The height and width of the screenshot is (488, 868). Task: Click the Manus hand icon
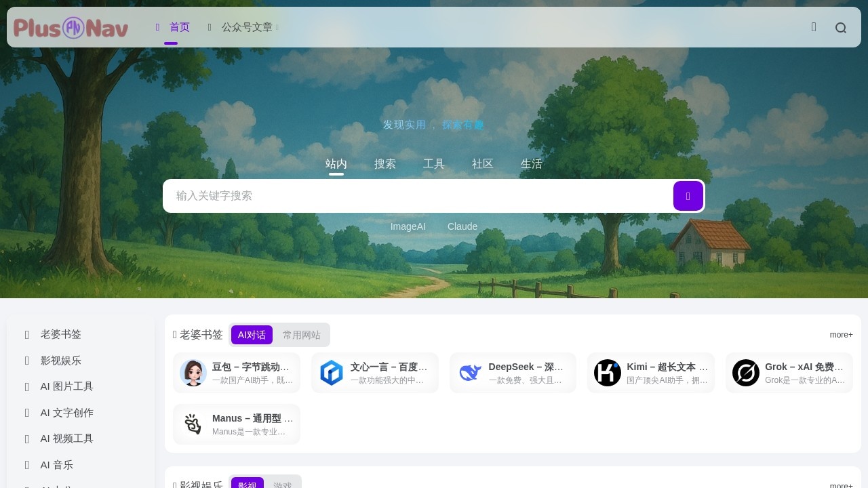pos(193,424)
